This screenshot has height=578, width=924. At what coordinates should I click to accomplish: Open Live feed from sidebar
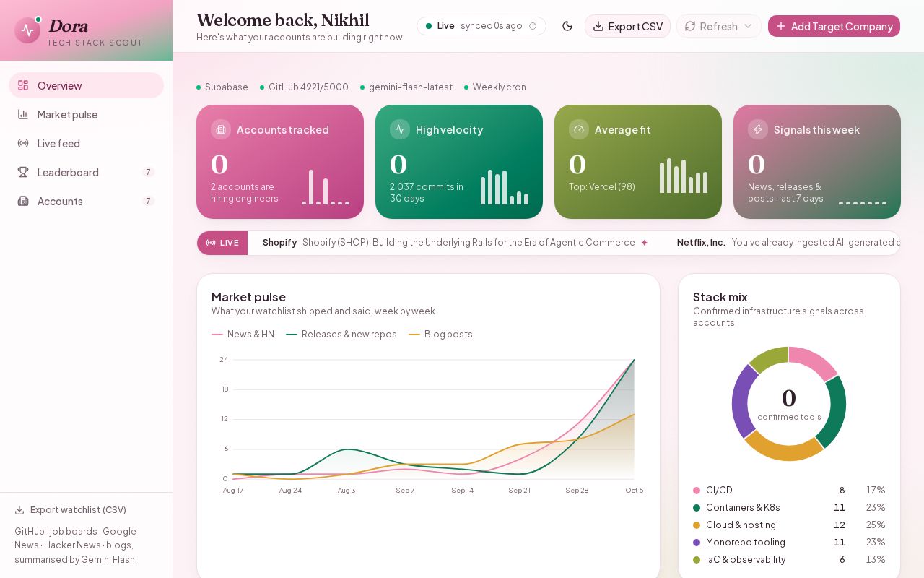pyautogui.click(x=86, y=143)
